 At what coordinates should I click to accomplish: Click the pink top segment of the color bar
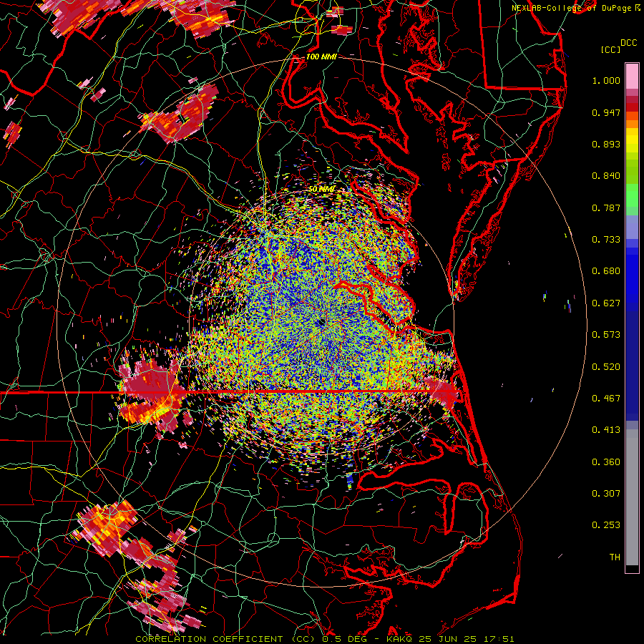click(632, 77)
